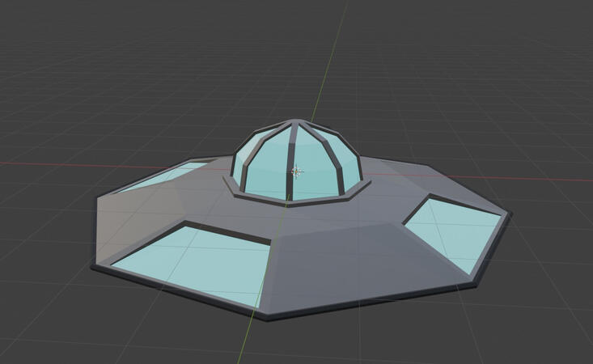Click the dome's rightmost glass pane
The width and height of the screenshot is (593, 364).
tap(348, 167)
